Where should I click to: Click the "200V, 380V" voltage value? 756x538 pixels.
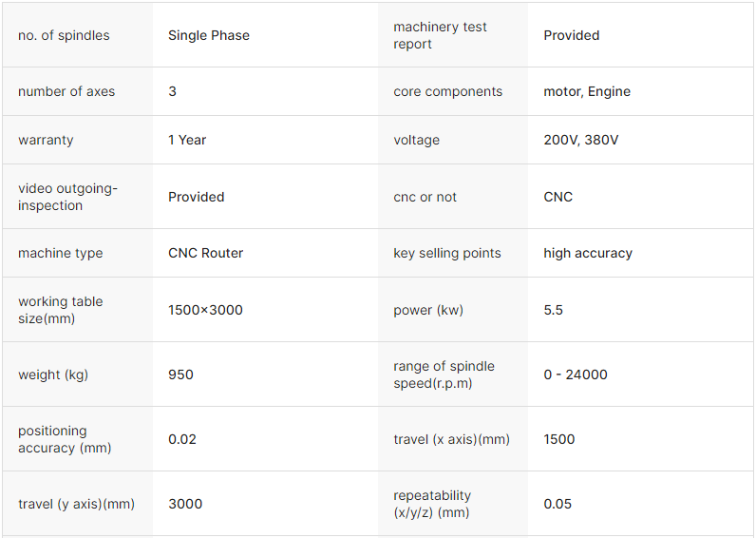tap(581, 140)
